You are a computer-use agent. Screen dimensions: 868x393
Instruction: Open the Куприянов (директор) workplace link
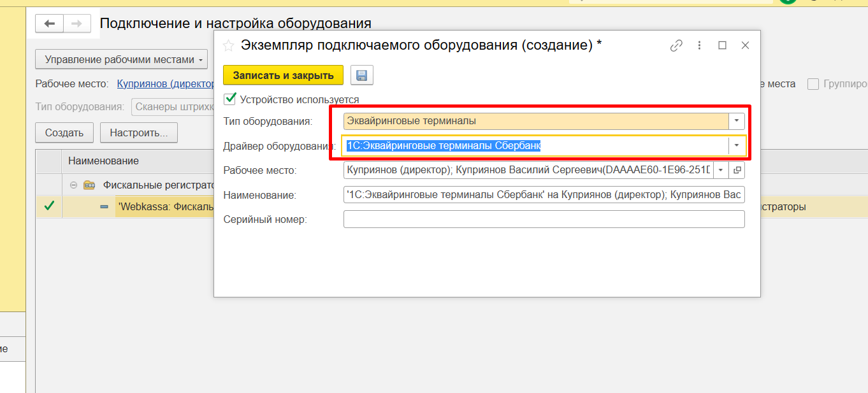point(165,84)
